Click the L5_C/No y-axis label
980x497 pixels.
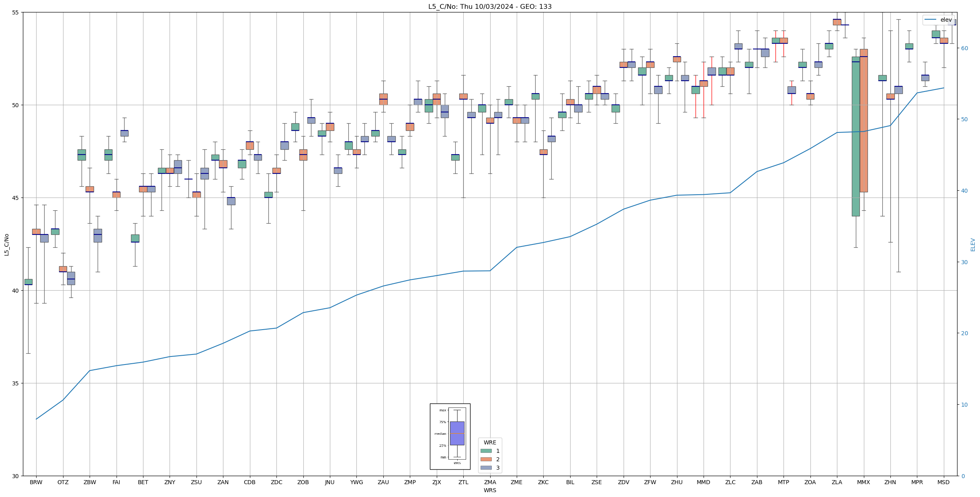6,244
